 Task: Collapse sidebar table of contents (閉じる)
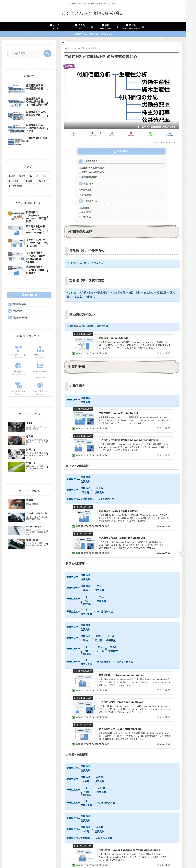[x=29, y=295]
